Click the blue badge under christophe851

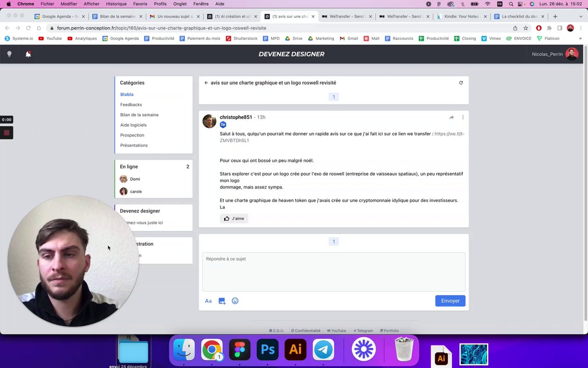[223, 125]
